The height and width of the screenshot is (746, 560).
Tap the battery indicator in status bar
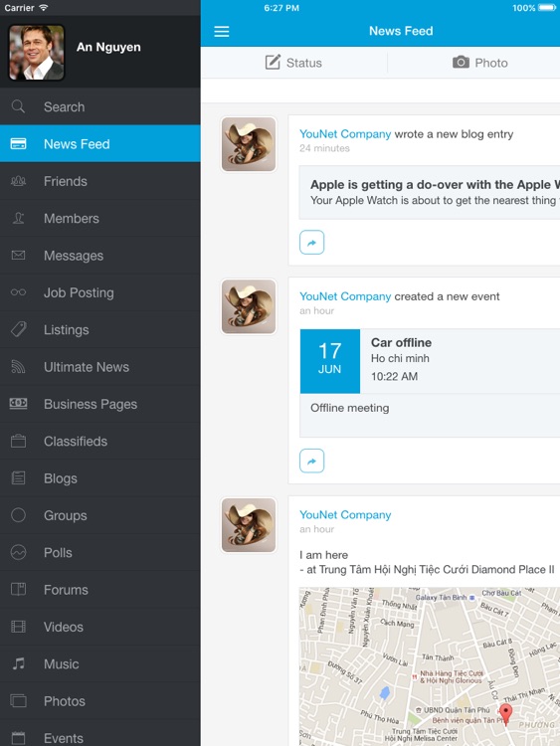(547, 8)
